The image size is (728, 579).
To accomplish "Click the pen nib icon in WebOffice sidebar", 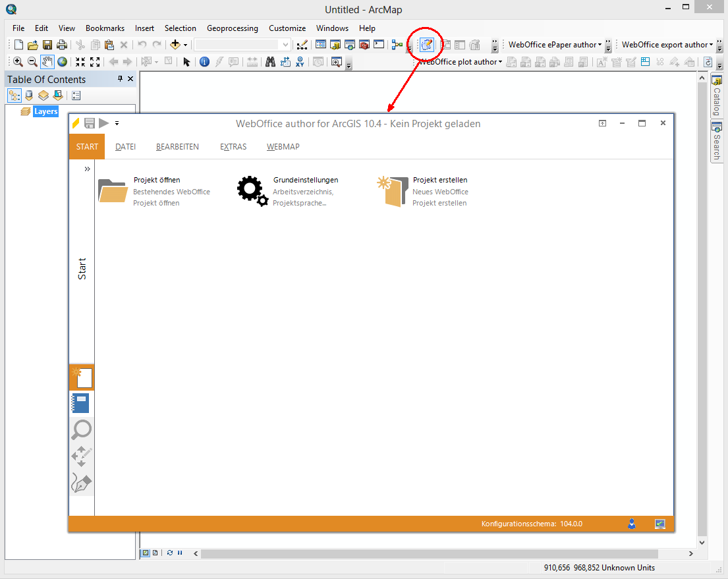I will click(x=81, y=483).
